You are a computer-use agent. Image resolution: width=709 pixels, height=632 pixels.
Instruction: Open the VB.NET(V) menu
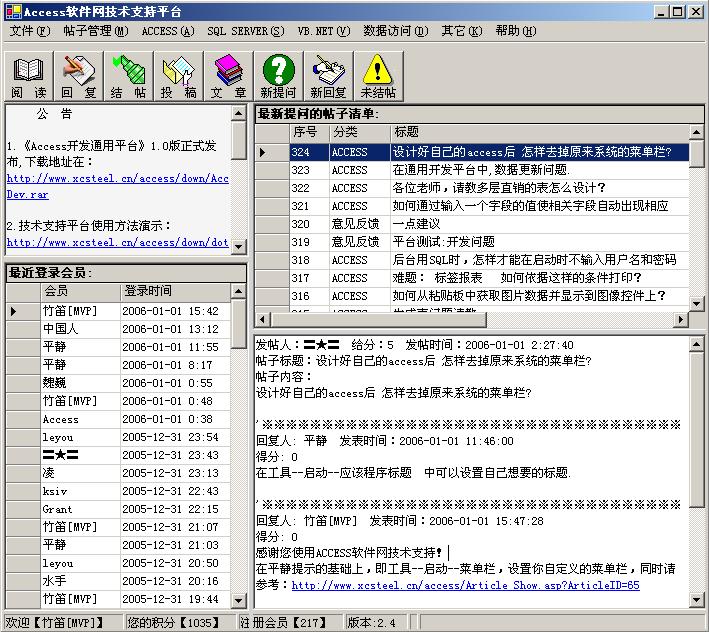tap(324, 31)
